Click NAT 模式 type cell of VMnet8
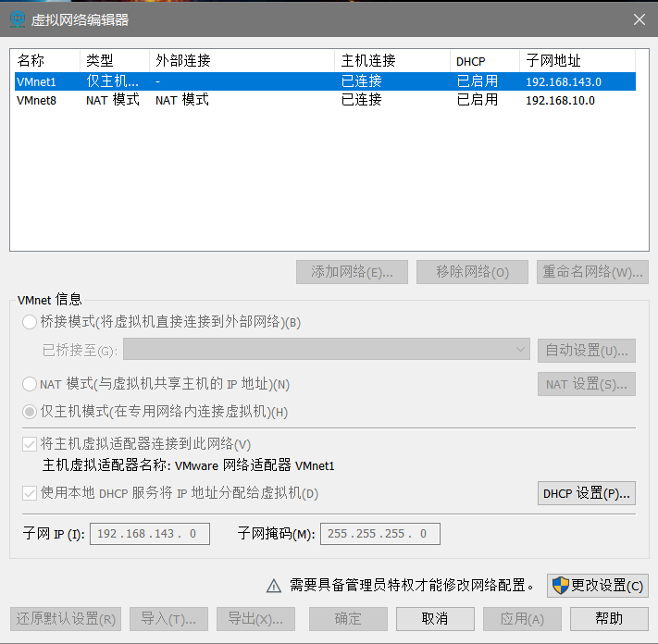658x644 pixels. tap(113, 100)
